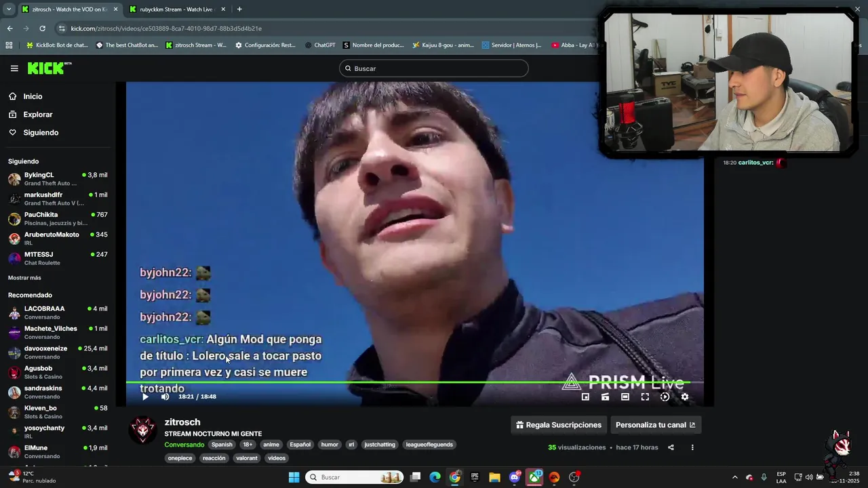Open the markushdlfr channel
This screenshot has height=488, width=868.
[58, 199]
